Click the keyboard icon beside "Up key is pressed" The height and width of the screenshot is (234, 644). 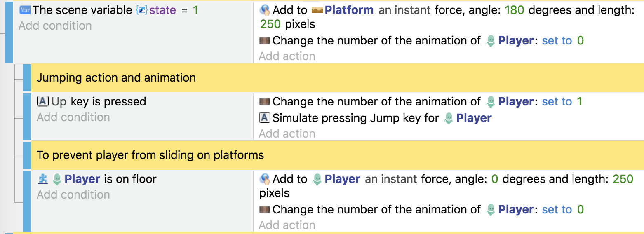[43, 101]
